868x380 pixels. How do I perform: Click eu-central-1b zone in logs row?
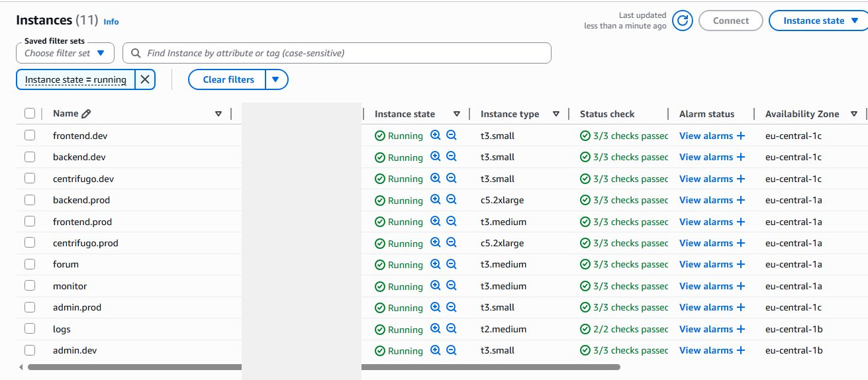coord(794,329)
